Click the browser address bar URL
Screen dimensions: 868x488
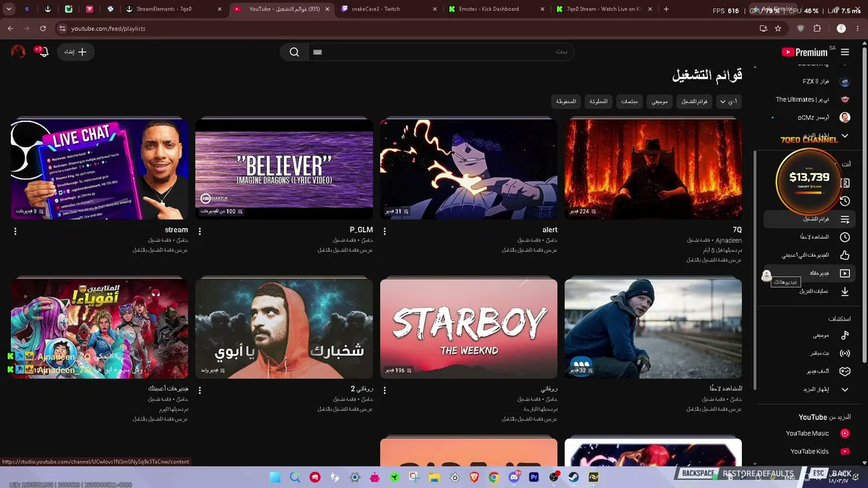108,28
